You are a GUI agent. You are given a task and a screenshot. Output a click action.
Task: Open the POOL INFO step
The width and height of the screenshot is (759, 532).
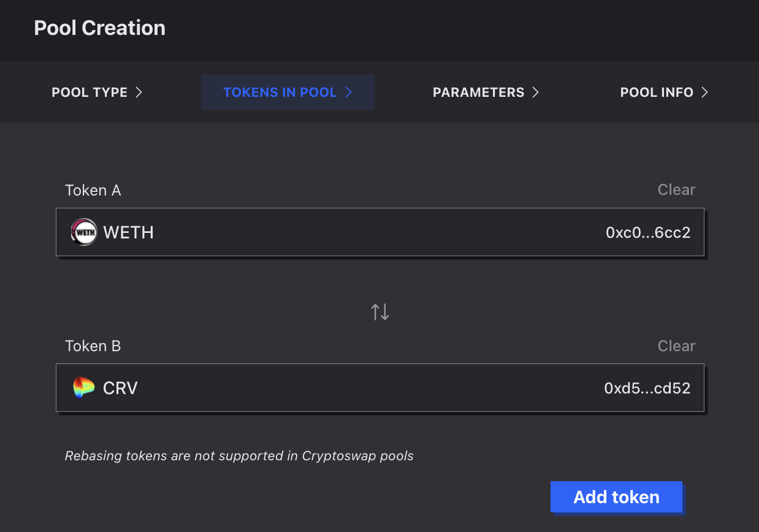pos(657,93)
